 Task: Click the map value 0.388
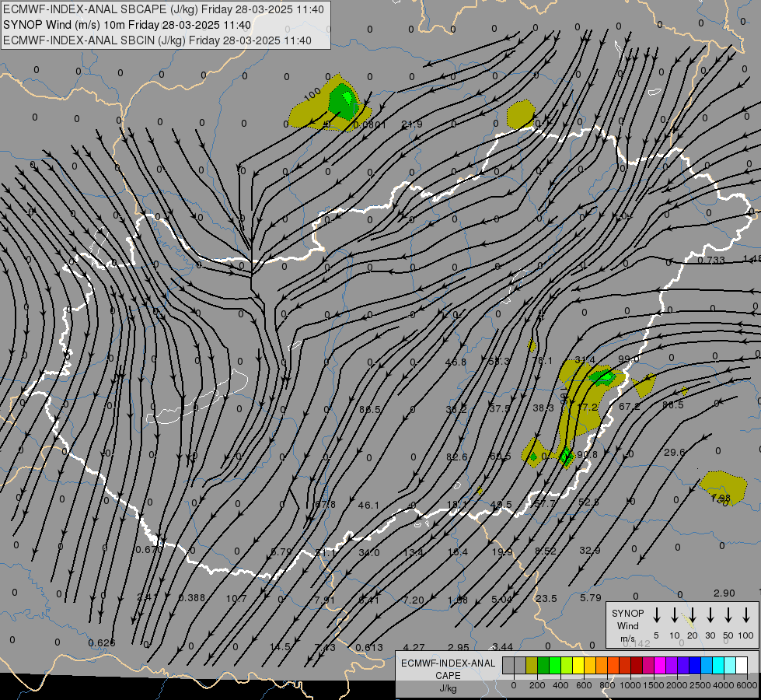click(x=192, y=597)
